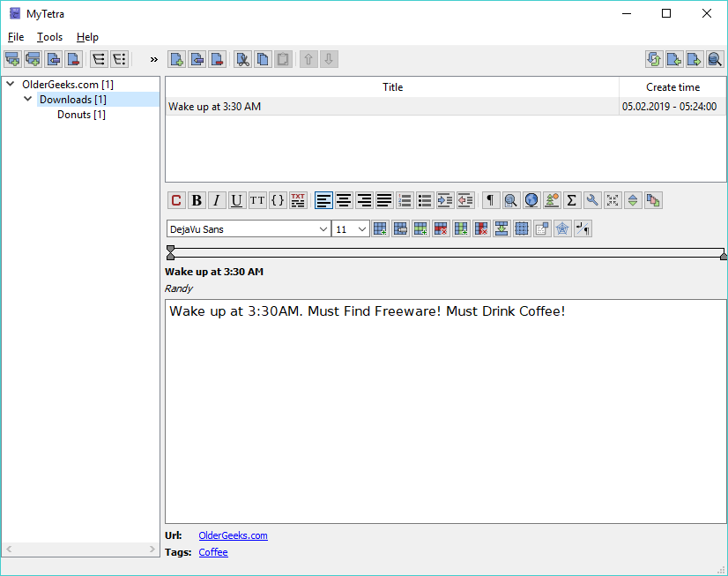Collapse all sub-branches icon
The height and width of the screenshot is (576, 728).
(119, 59)
